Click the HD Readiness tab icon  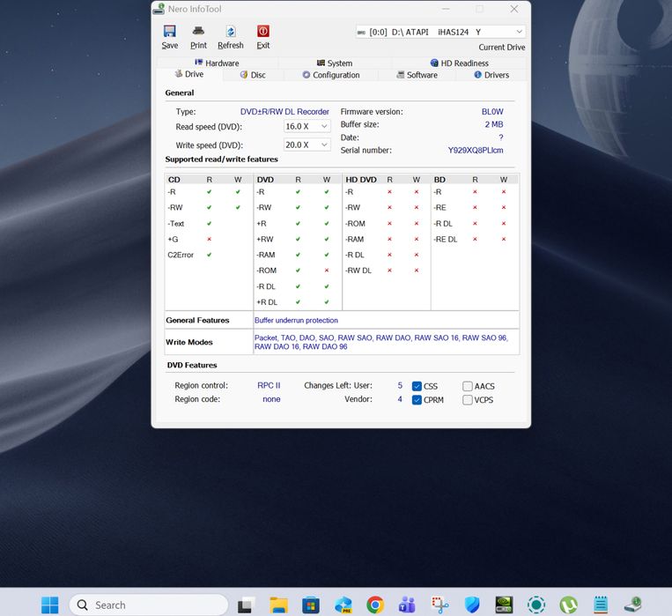tap(434, 63)
